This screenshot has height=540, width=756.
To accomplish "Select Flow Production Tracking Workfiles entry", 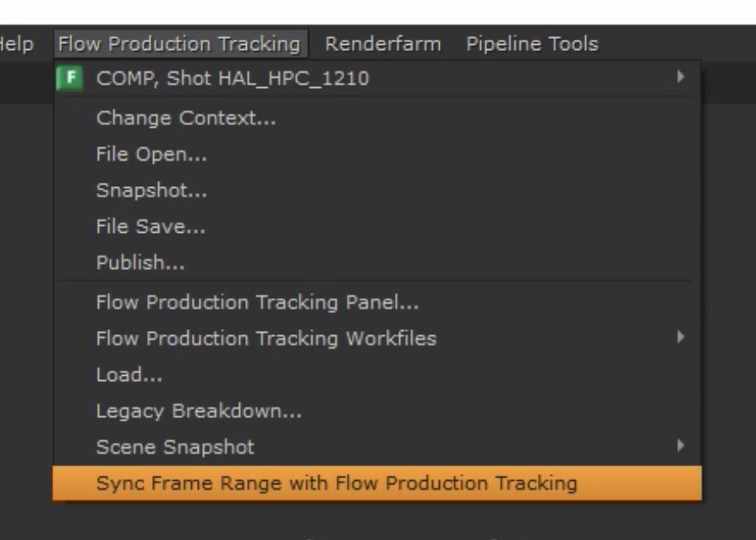I will [266, 339].
